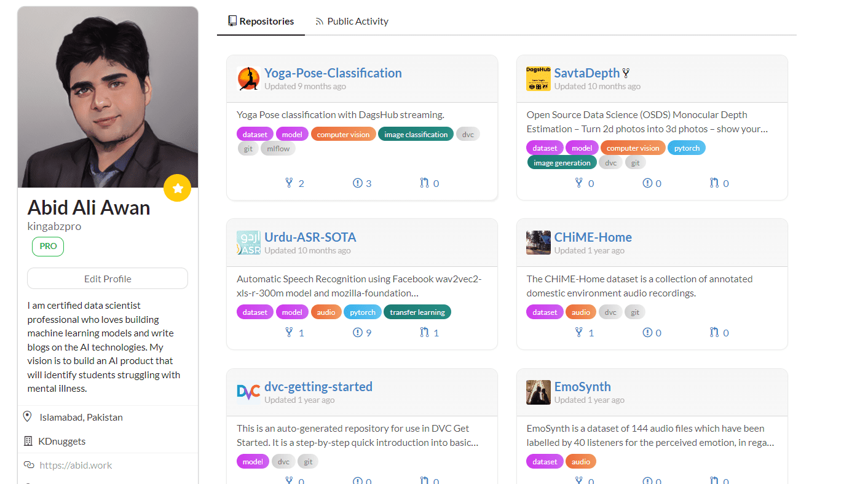Click the computer vision tag in Yoga-Pose-Classification
The image size is (868, 484).
344,134
